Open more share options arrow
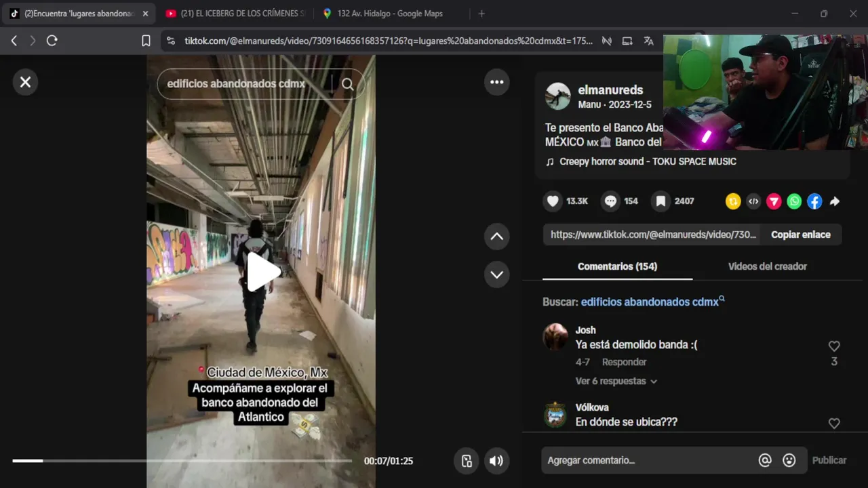This screenshot has width=868, height=488. pos(835,201)
